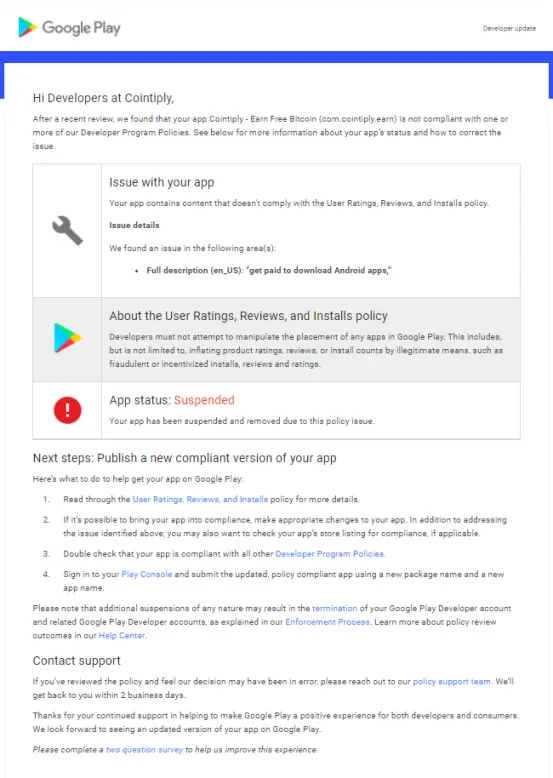Click the About the User Ratings policy heading
This screenshot has width=553, height=778.
tap(248, 316)
